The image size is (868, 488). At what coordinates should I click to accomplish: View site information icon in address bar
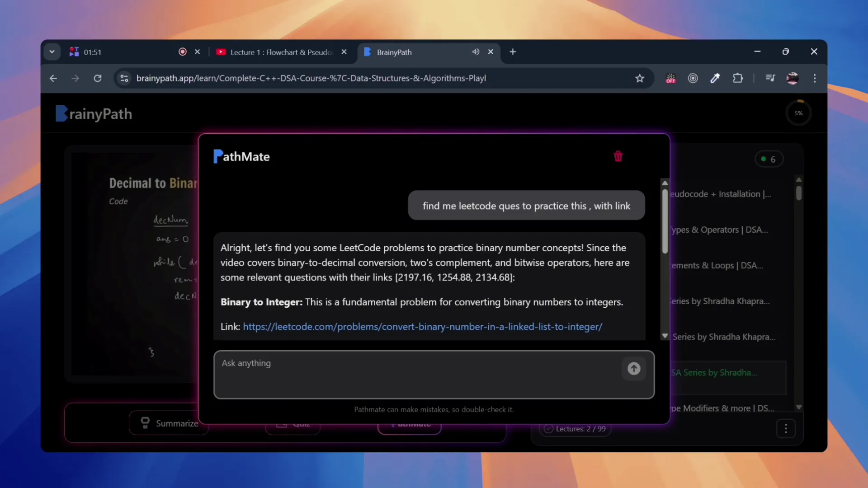[124, 78]
